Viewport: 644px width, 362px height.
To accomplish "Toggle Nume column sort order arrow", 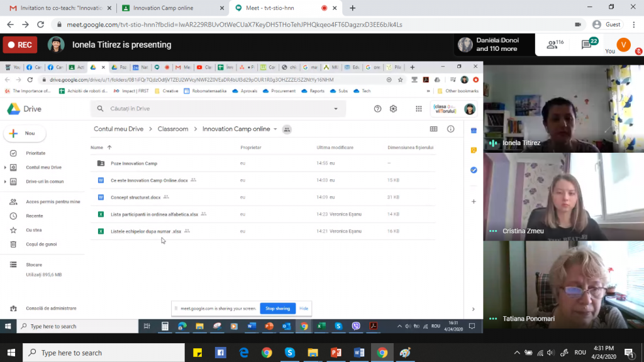I will point(109,148).
